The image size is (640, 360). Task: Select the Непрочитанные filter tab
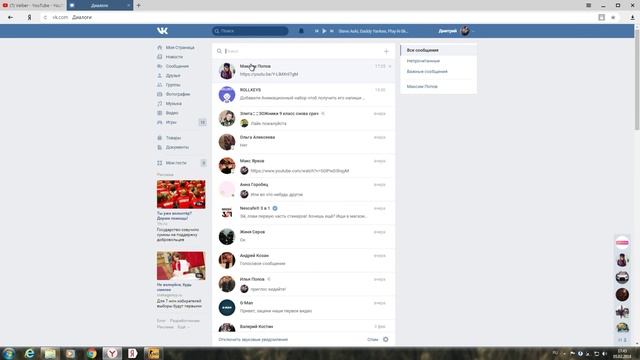pos(438,61)
